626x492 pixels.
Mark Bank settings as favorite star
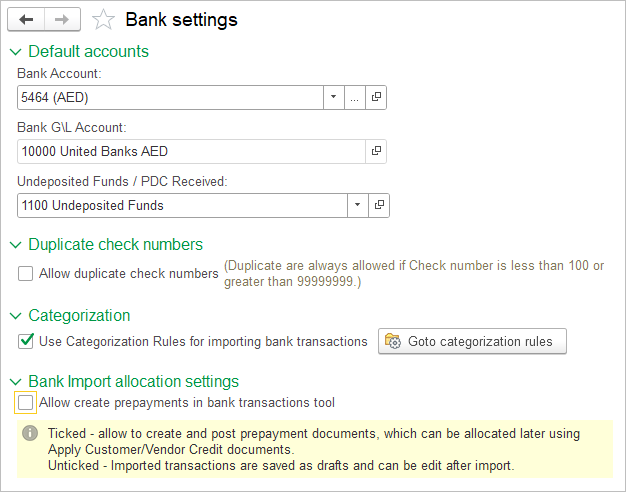click(x=103, y=19)
